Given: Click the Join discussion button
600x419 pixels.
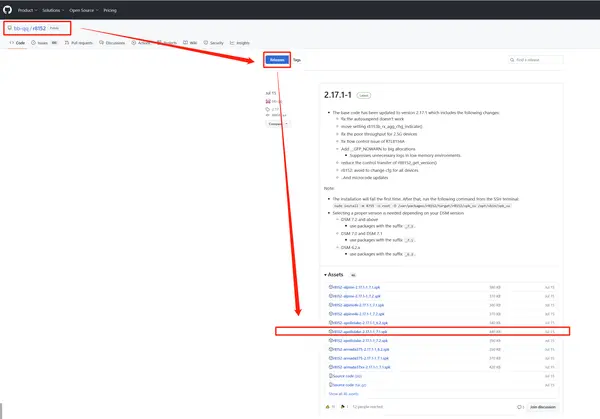Looking at the screenshot, I should [543, 407].
